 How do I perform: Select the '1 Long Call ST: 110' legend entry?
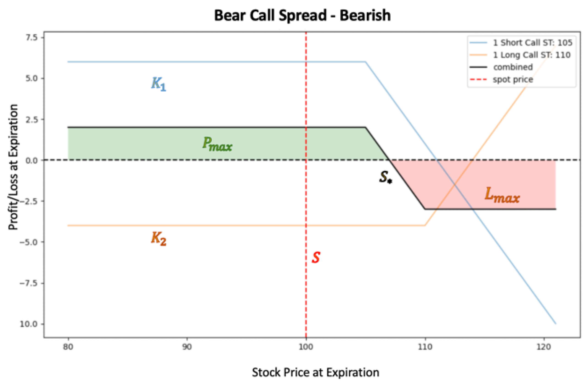532,55
